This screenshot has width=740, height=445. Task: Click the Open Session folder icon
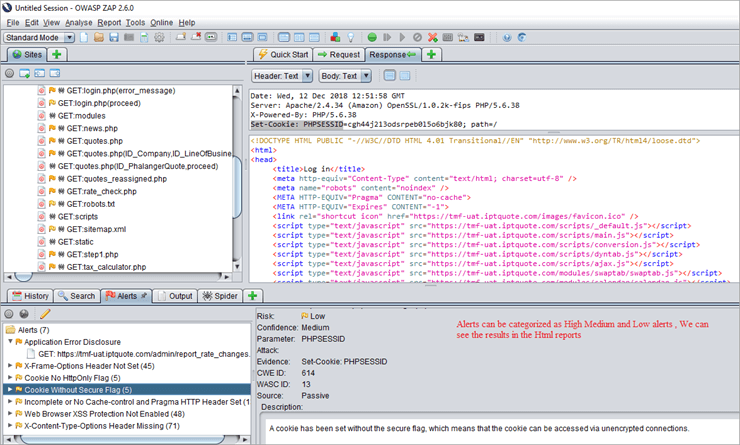tap(99, 37)
